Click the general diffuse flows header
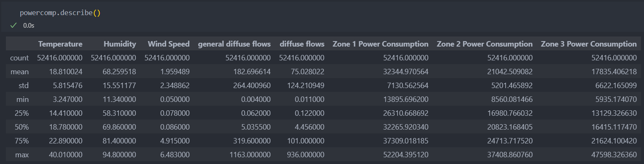The image size is (644, 164). coord(234,44)
